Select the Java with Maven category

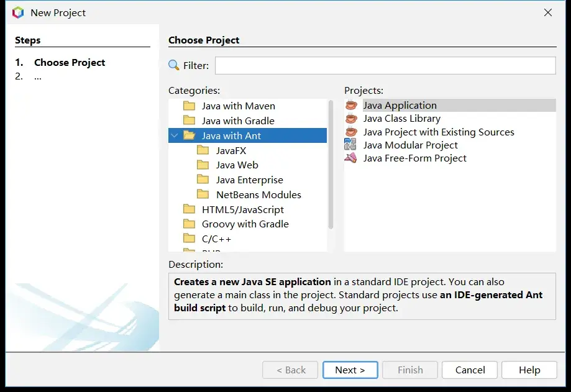239,106
